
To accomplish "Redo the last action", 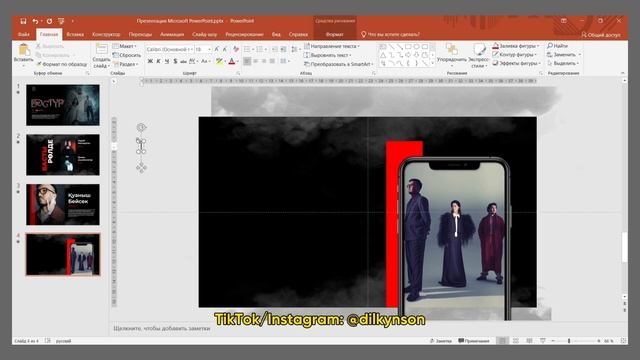I will click(49, 21).
